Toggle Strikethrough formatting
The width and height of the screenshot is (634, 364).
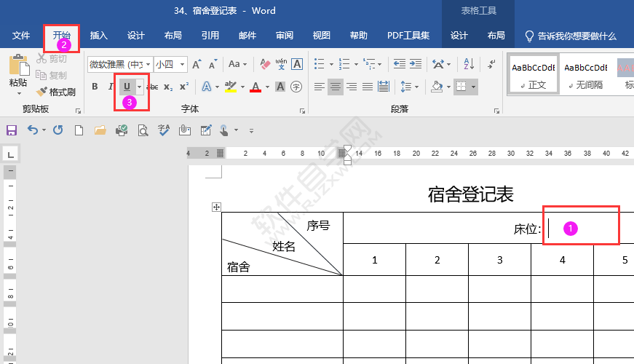click(152, 87)
